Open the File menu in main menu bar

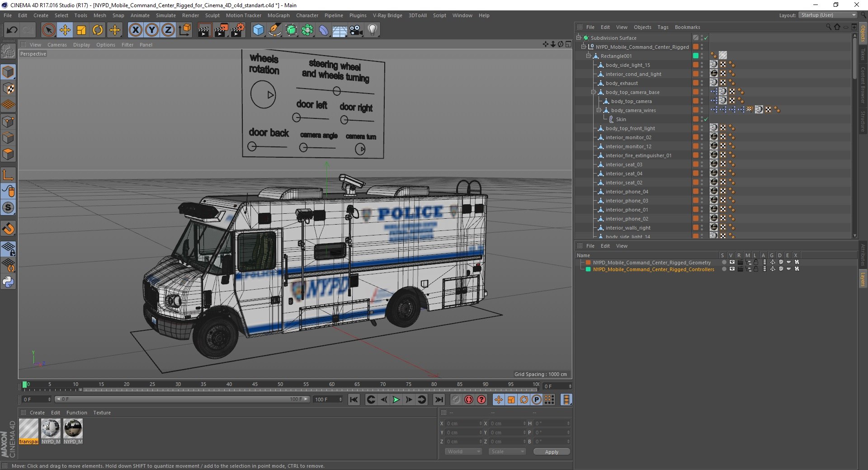pyautogui.click(x=8, y=15)
